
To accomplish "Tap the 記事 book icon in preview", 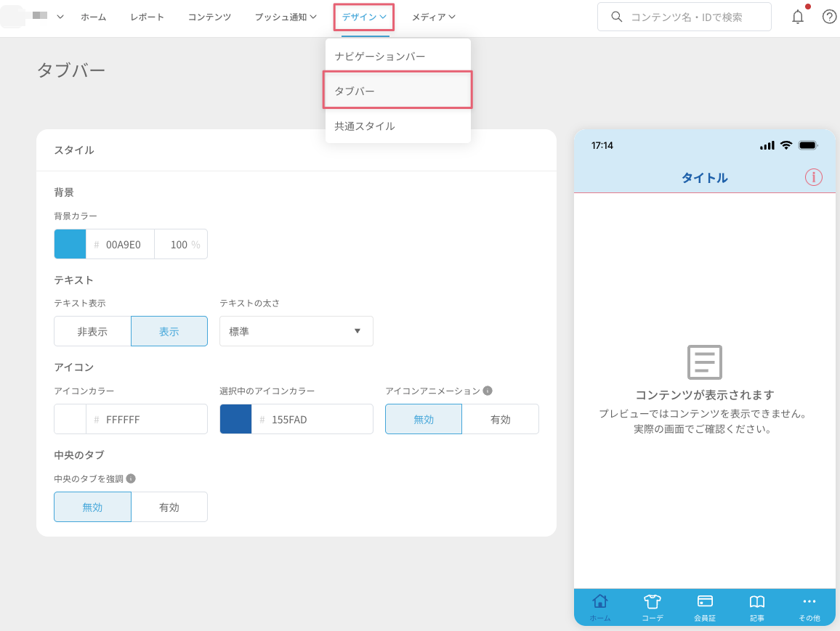I will click(757, 601).
